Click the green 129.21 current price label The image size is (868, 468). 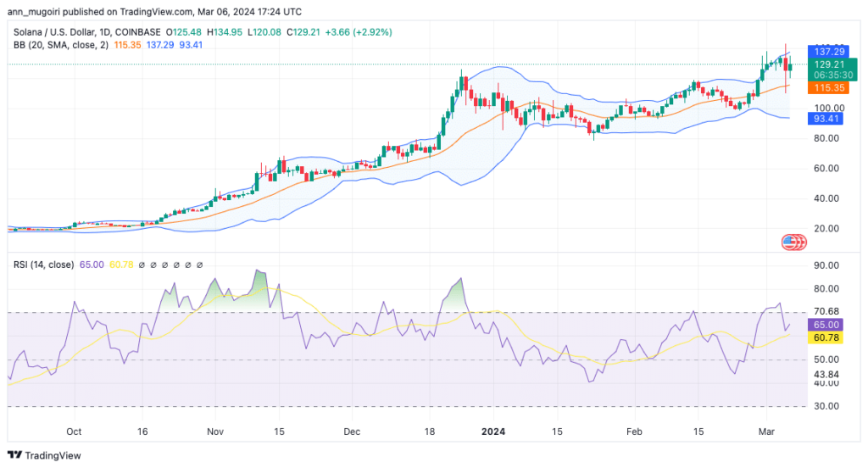click(x=828, y=64)
